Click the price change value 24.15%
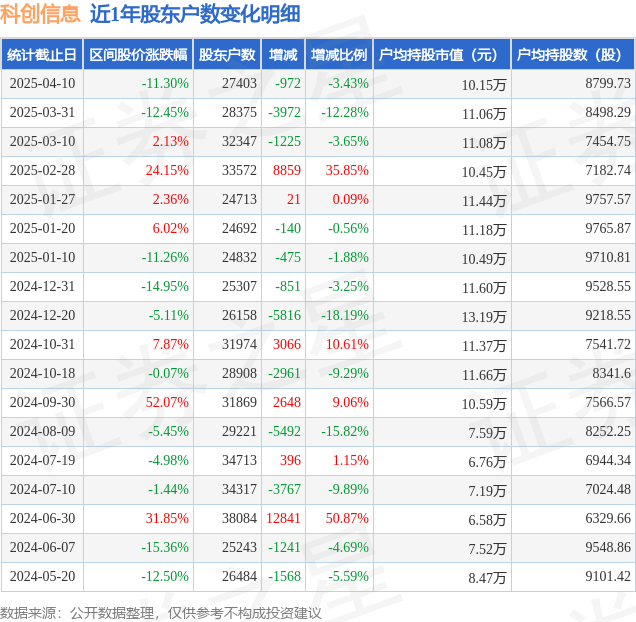 click(167, 170)
